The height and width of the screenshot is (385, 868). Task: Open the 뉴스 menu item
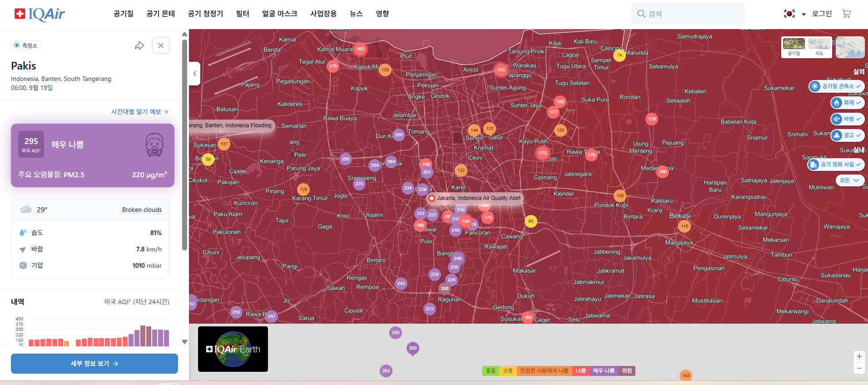[x=356, y=14]
